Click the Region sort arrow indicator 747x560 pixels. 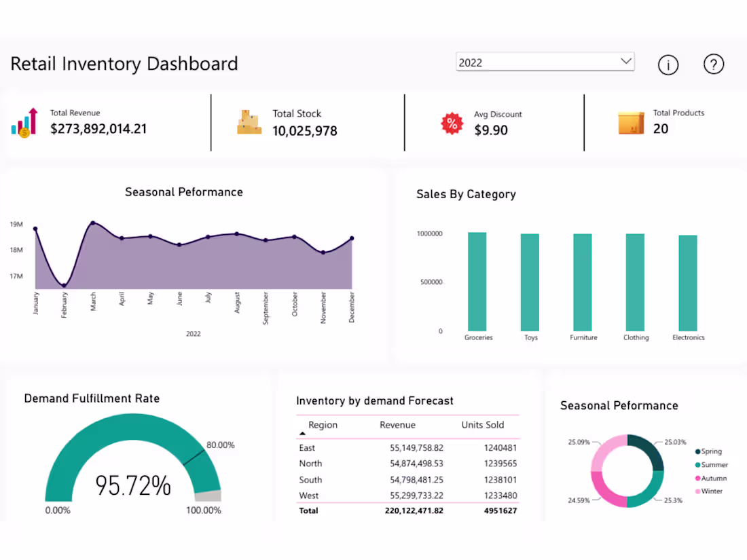coord(302,433)
